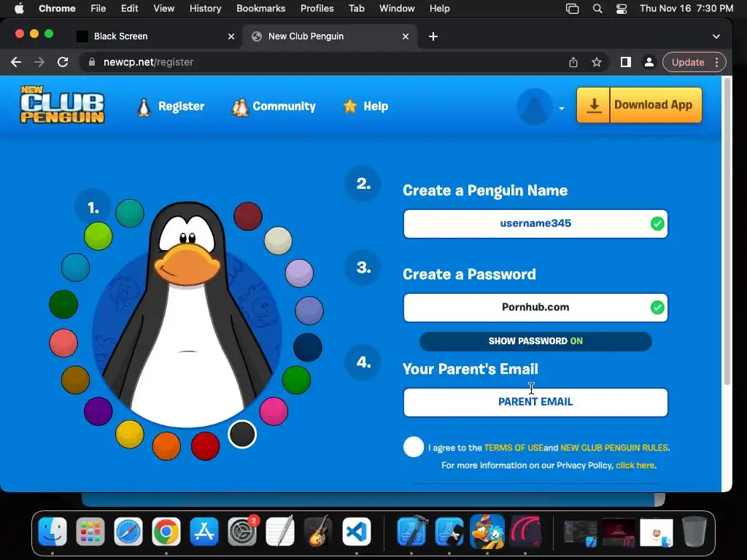This screenshot has height=560, width=747.
Task: Open the Help link
Action: pyautogui.click(x=376, y=106)
